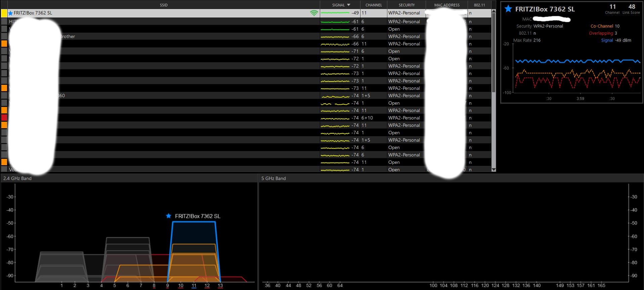644x290 pixels.
Task: Sort by the 802.11 column header
Action: [x=479, y=5]
